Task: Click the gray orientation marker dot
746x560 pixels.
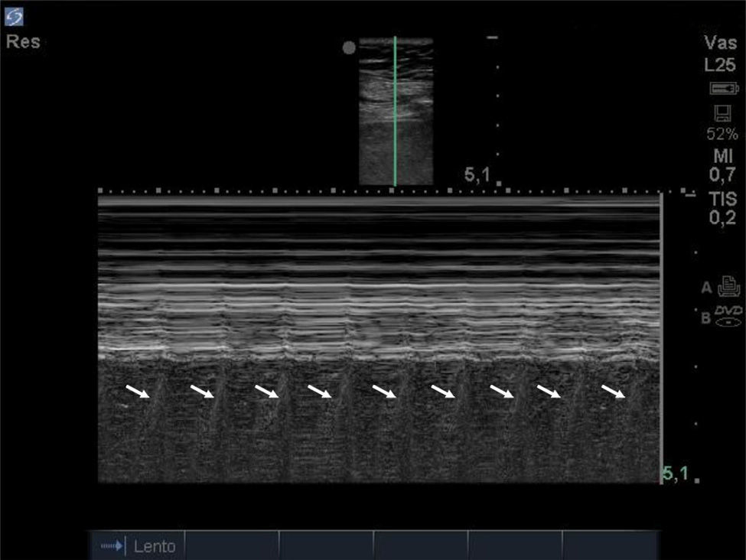Action: [349, 47]
